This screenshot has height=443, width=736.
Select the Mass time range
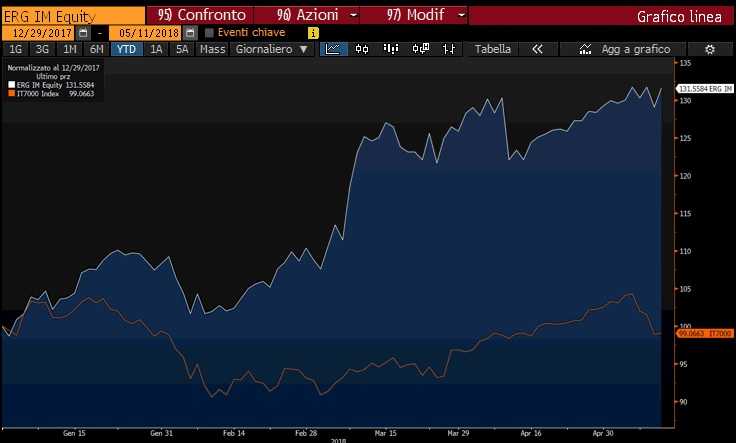coord(212,49)
